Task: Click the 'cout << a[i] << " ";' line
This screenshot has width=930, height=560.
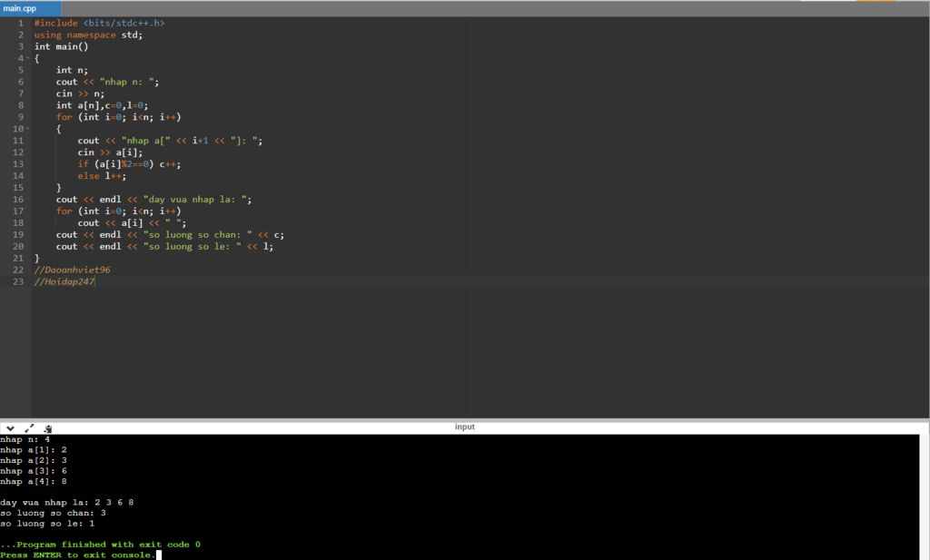Action: pos(133,222)
